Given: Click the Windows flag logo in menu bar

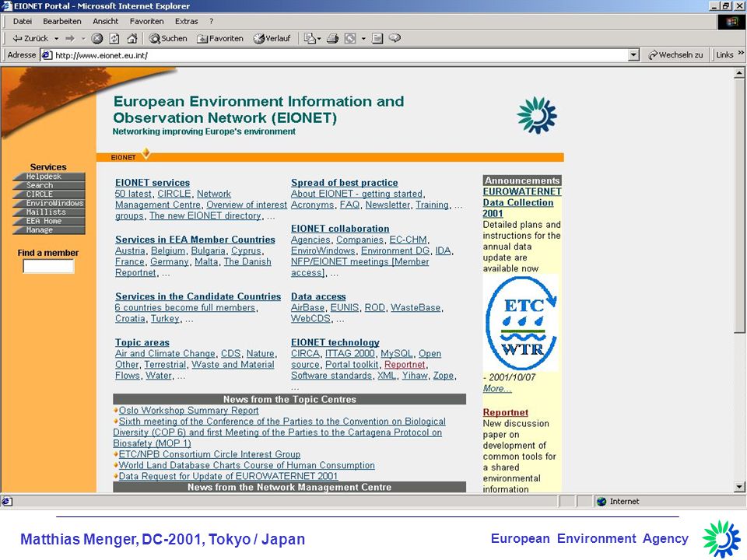Looking at the screenshot, I should (731, 22).
